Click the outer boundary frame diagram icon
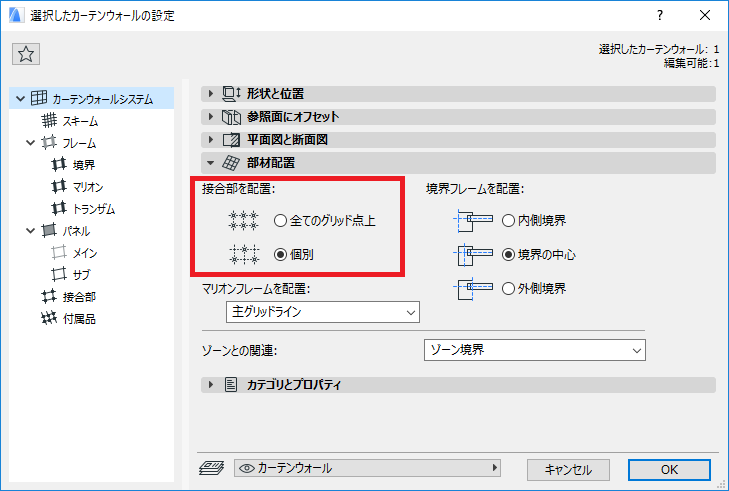The image size is (729, 491). click(473, 288)
